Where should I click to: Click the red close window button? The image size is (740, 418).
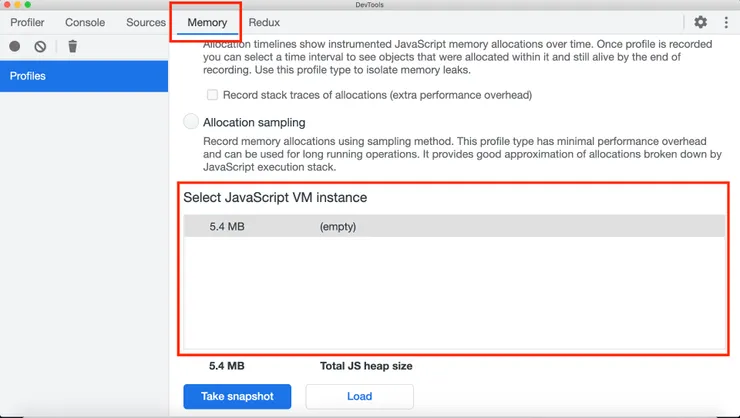(x=6, y=5)
